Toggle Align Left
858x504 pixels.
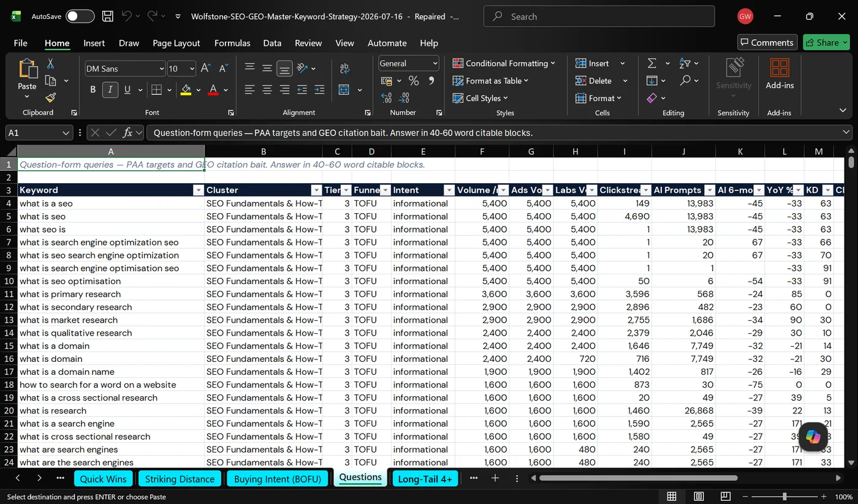249,89
